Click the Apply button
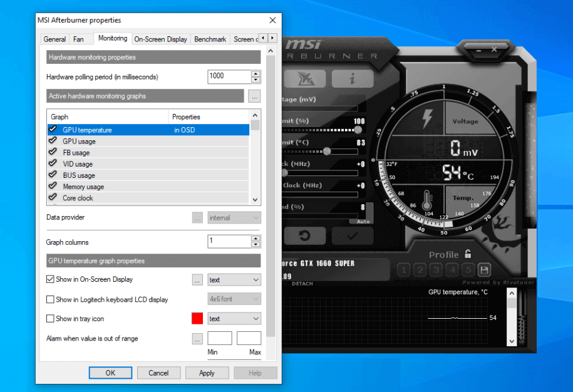This screenshot has height=392, width=573. pyautogui.click(x=207, y=373)
